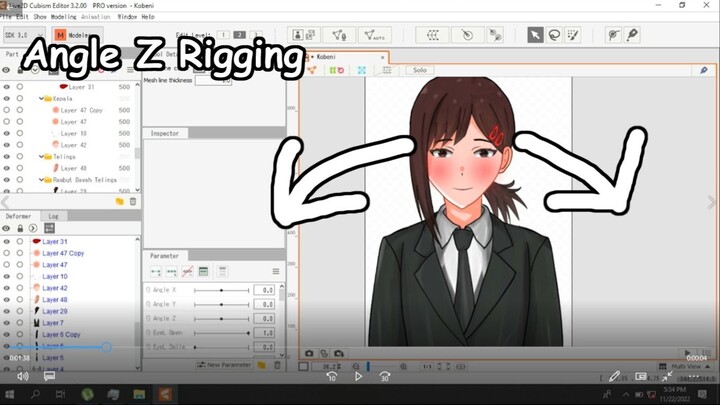The image size is (720, 405).
Task: Expand Multi View panel arrow
Action: (708, 366)
